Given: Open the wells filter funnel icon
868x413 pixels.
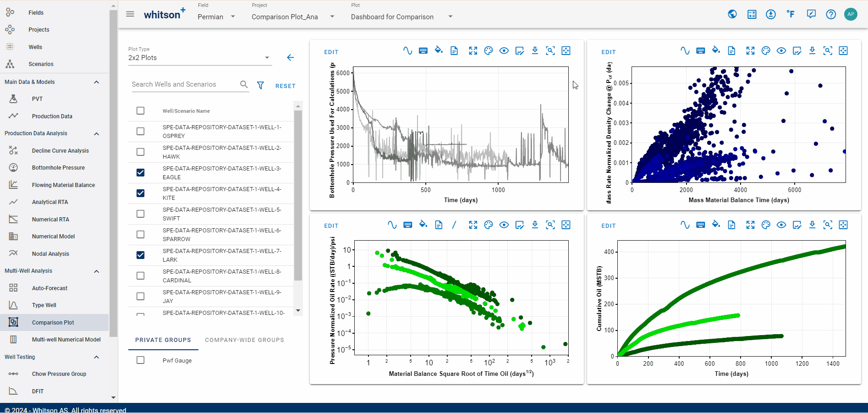Looking at the screenshot, I should pos(260,85).
